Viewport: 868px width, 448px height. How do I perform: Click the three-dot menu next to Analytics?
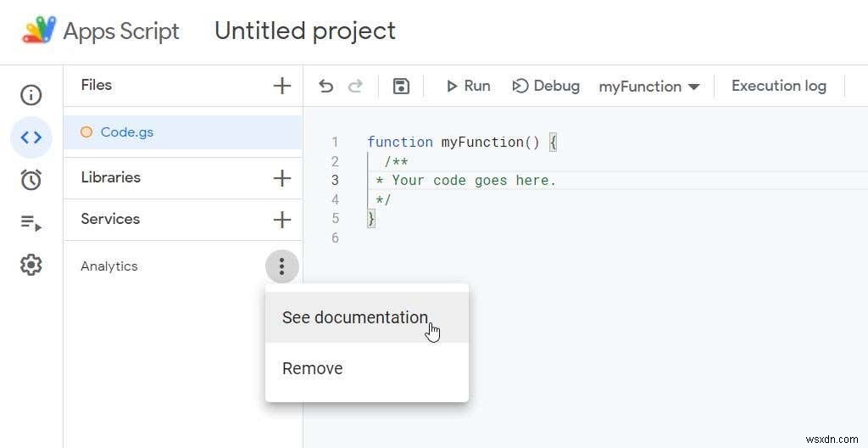(x=281, y=266)
